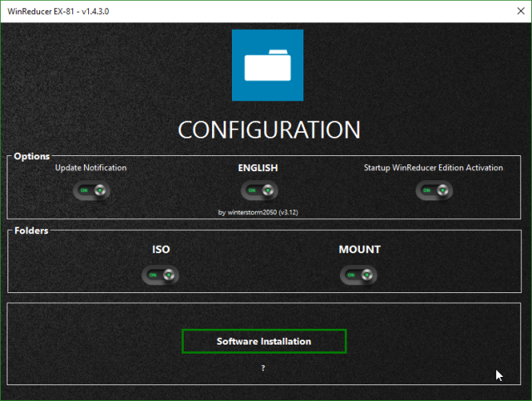The height and width of the screenshot is (401, 532).
Task: Click the CONFIGURATION heading
Action: coord(268,130)
